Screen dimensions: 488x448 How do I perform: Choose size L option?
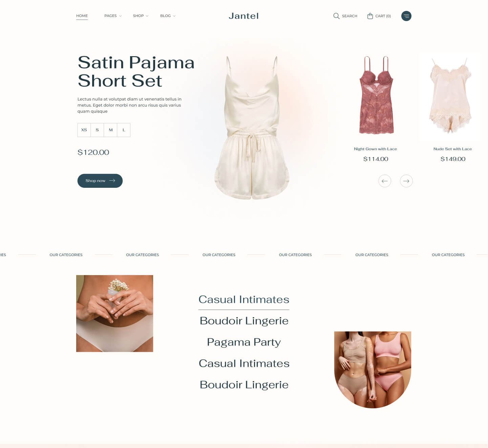coord(124,130)
